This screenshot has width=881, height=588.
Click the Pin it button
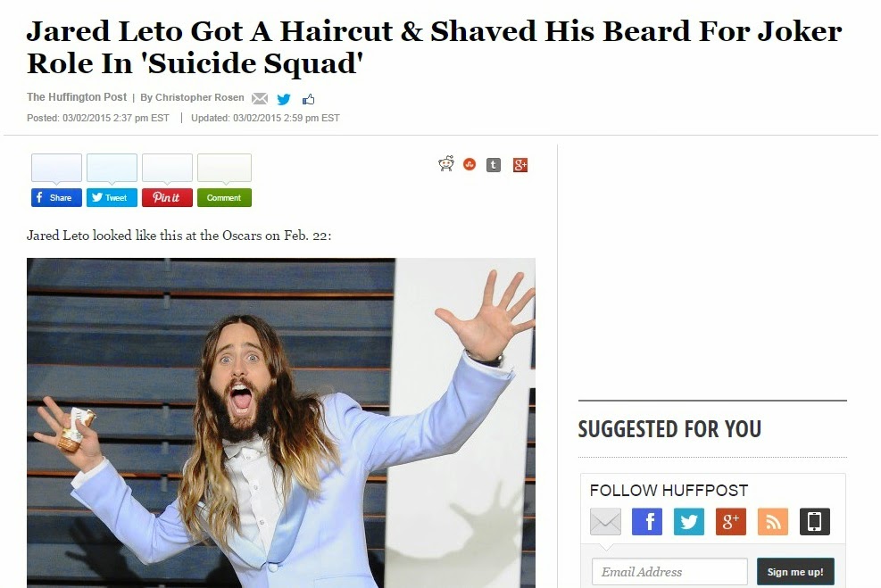(x=168, y=198)
